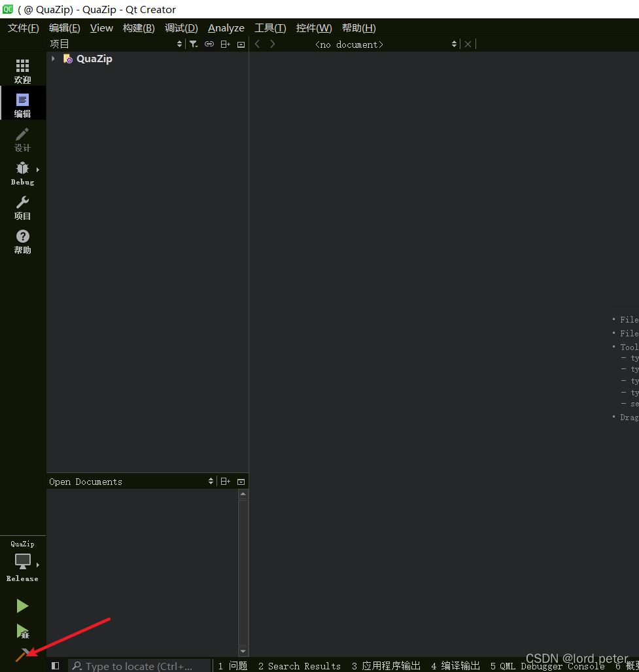Open the 调试(D) menu
Image resolution: width=639 pixels, height=672 pixels.
pyautogui.click(x=181, y=28)
